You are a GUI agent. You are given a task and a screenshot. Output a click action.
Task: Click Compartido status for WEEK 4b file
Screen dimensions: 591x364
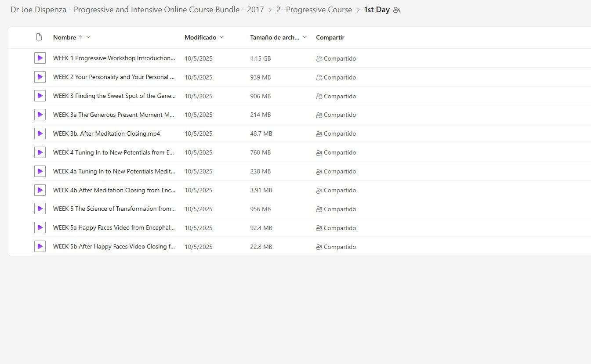click(336, 191)
